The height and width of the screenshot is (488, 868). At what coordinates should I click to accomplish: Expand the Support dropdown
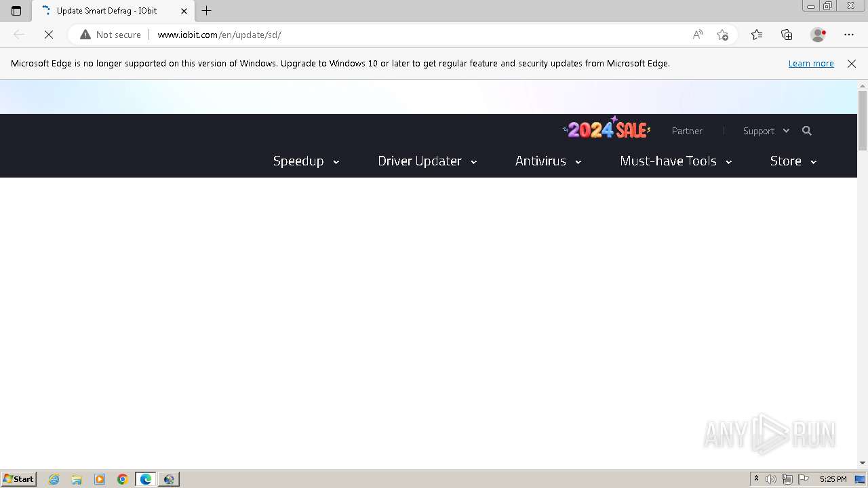click(766, 131)
